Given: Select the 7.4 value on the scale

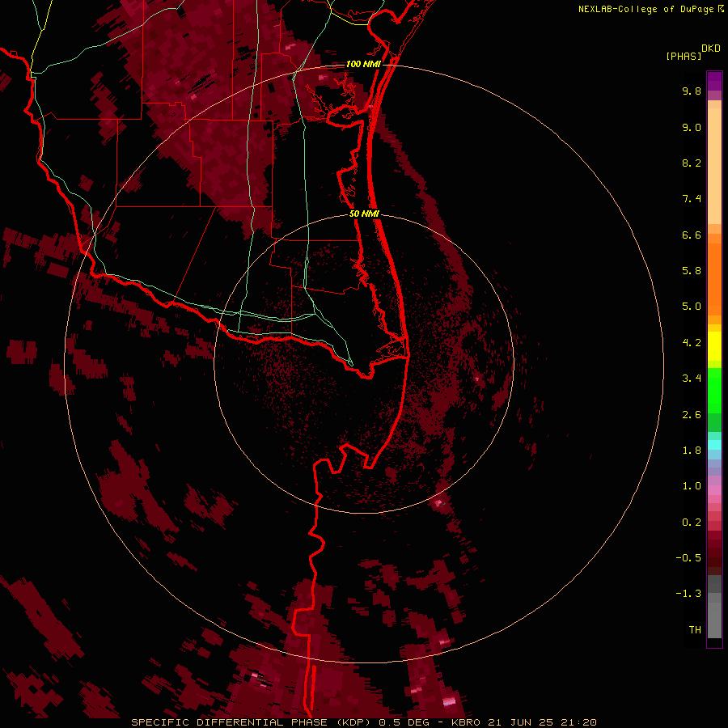Looking at the screenshot, I should point(692,199).
